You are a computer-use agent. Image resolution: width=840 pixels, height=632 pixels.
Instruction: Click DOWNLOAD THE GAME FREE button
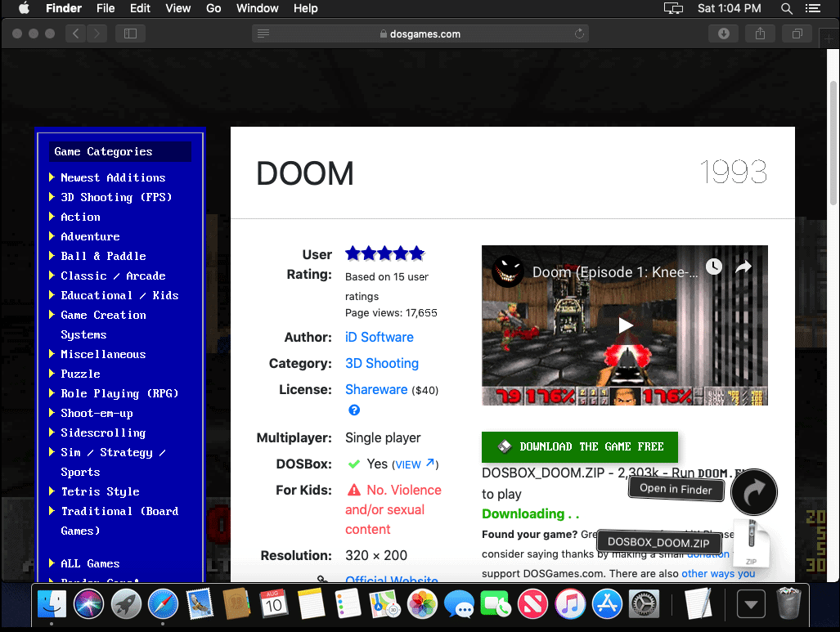point(580,446)
